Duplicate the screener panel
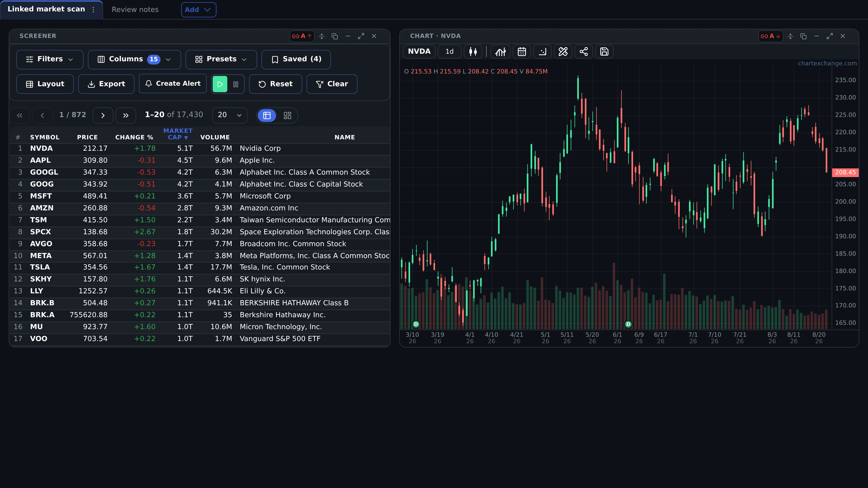 335,36
